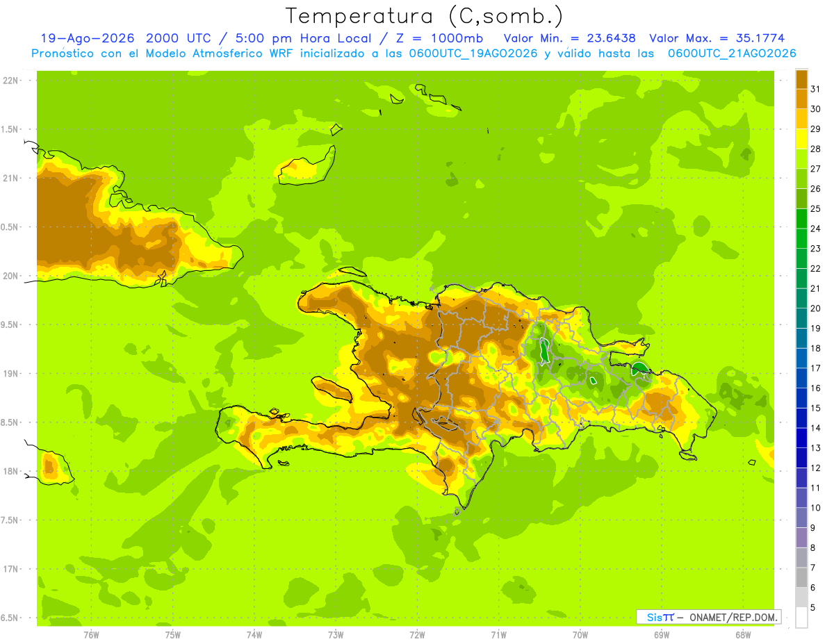Click the '22N' latitude axis label
The image size is (834, 644).
[12, 81]
